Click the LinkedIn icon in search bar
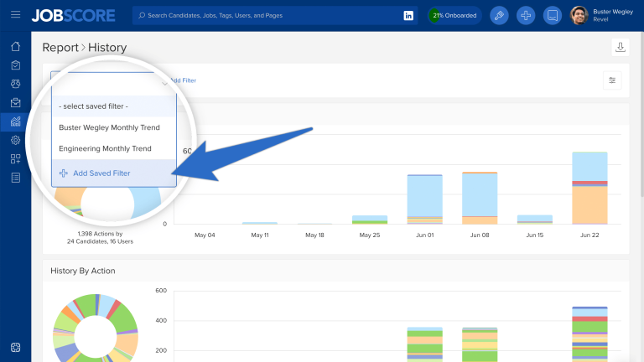The image size is (644, 362). coord(408,16)
